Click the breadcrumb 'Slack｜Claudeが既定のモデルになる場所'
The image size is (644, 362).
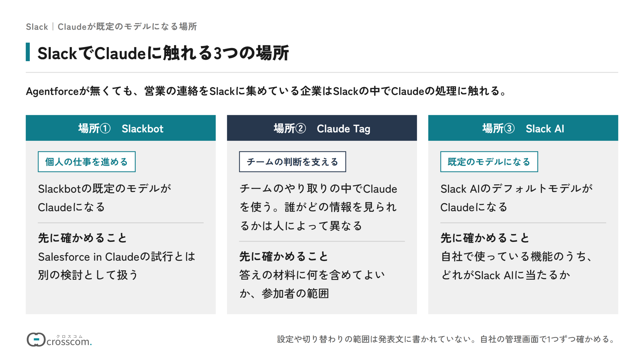(111, 27)
